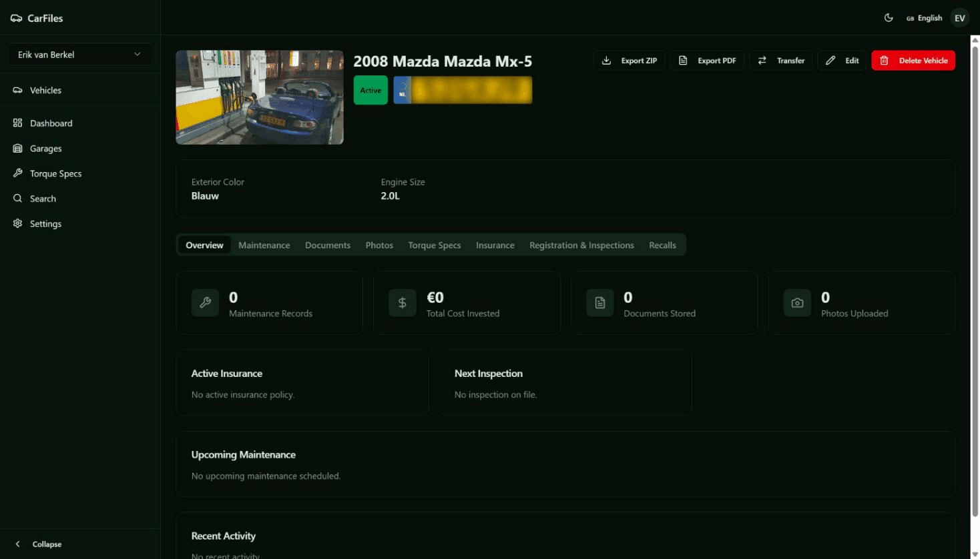Click Delete Vehicle button
Image resolution: width=980 pixels, height=559 pixels.
(913, 61)
